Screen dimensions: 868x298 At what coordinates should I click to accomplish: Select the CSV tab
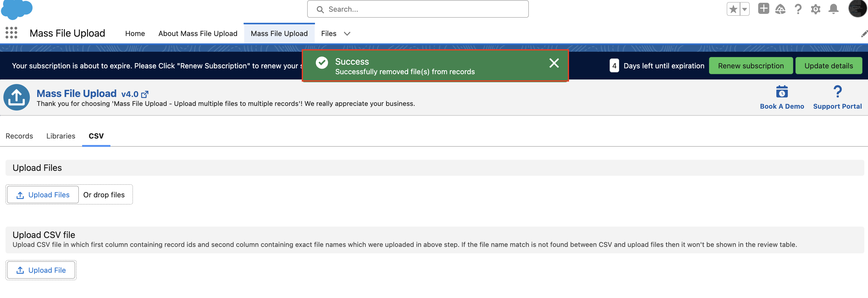[96, 136]
